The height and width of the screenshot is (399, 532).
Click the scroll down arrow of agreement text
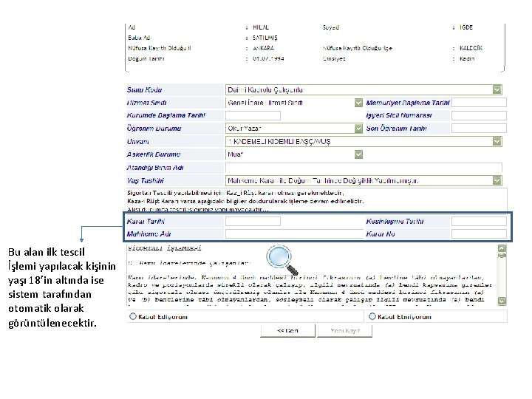pos(502,301)
